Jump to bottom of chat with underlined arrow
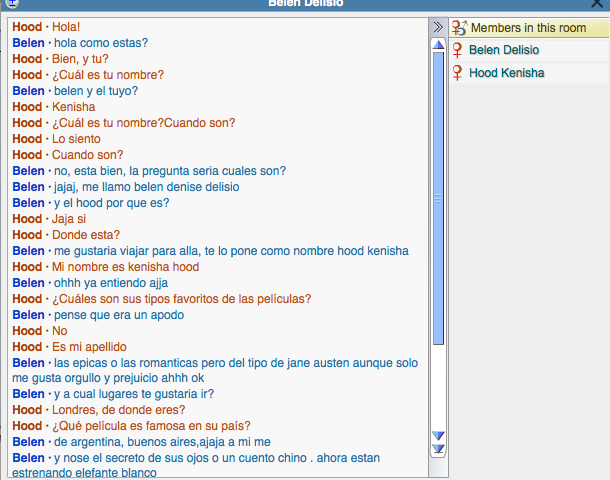Viewport: 610px width, 480px height. (x=438, y=449)
